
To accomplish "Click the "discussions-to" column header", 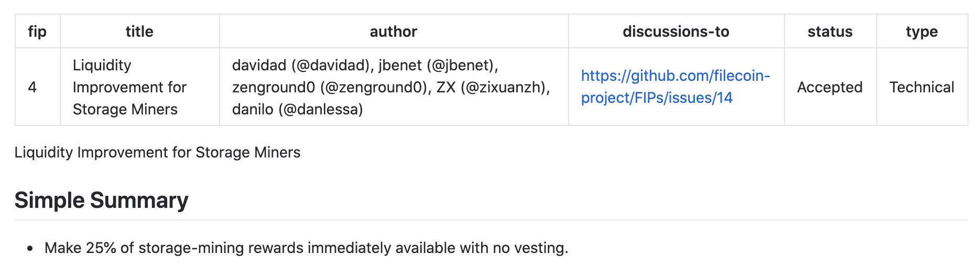I will [x=676, y=31].
